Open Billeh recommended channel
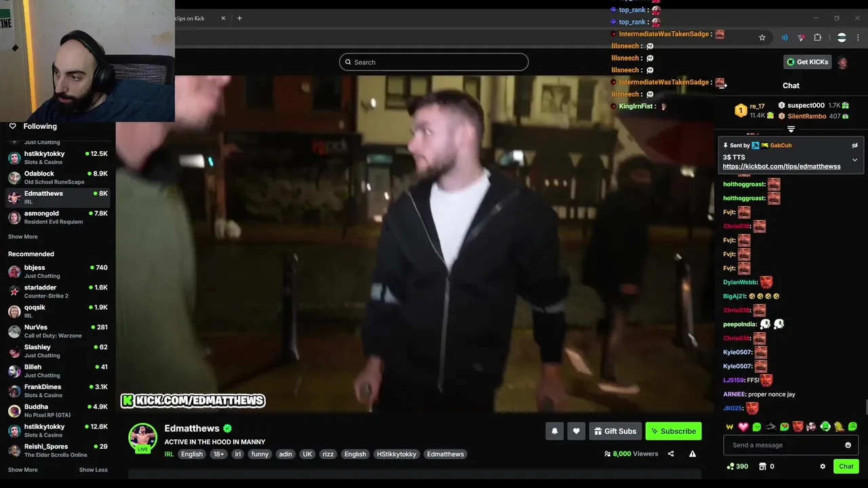Viewport: 868px width, 488px height. point(58,371)
